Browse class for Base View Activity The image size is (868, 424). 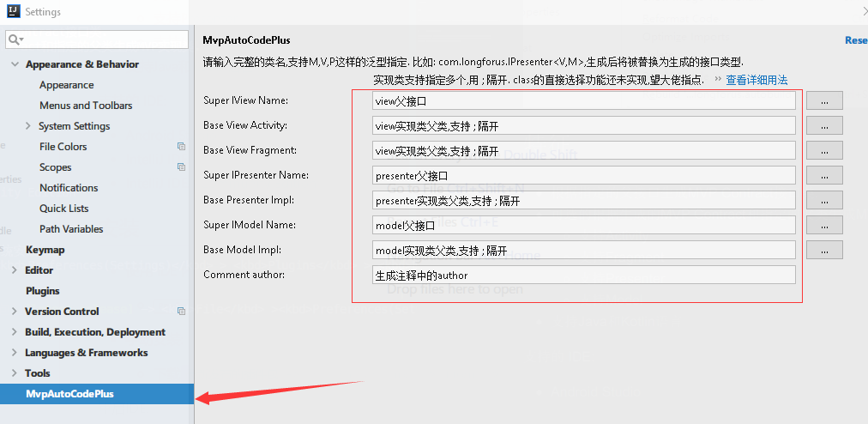point(824,125)
